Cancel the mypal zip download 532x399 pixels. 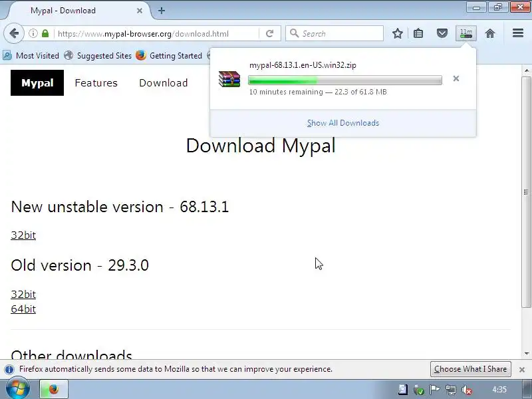click(x=456, y=78)
